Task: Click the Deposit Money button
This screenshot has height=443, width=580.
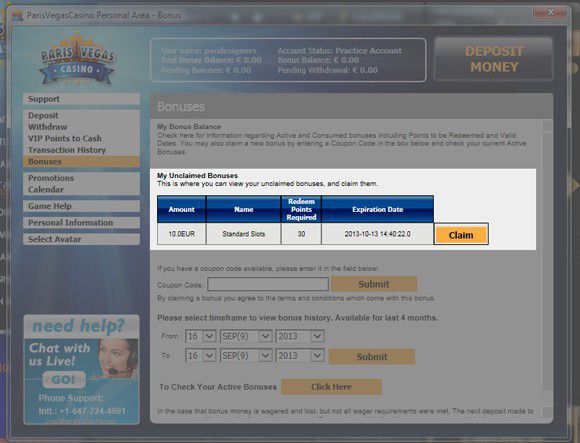Action: tap(494, 59)
